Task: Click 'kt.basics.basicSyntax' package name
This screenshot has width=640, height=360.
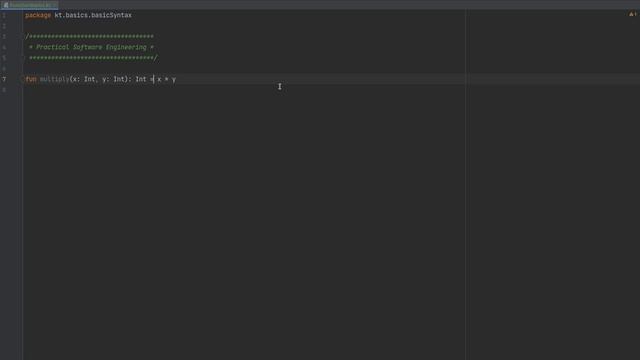Action: point(93,16)
